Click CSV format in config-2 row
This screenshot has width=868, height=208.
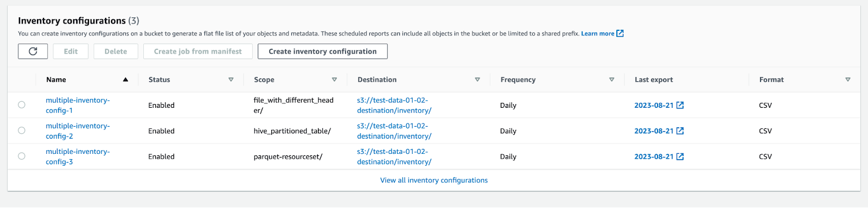[x=765, y=131]
